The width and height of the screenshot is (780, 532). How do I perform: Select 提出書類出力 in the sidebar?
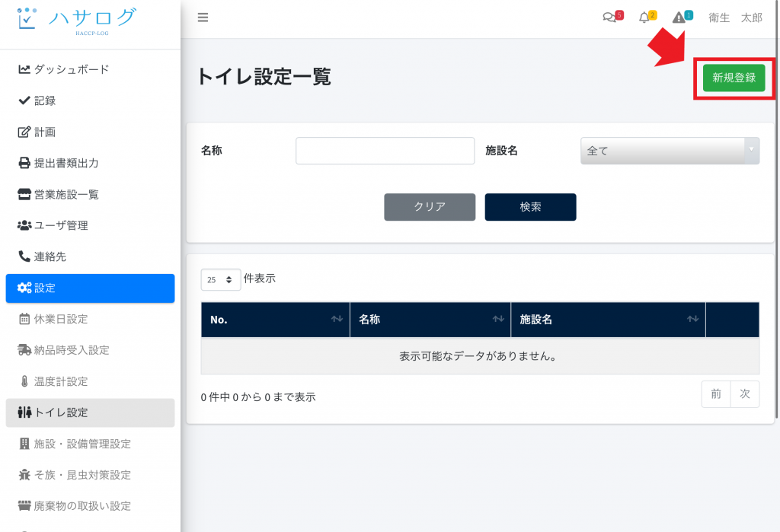click(x=90, y=163)
